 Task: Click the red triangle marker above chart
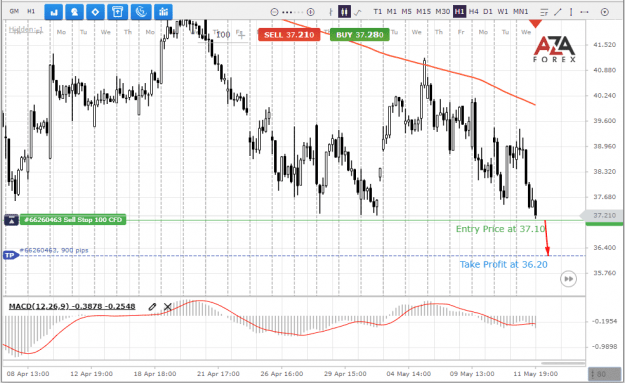point(535,24)
